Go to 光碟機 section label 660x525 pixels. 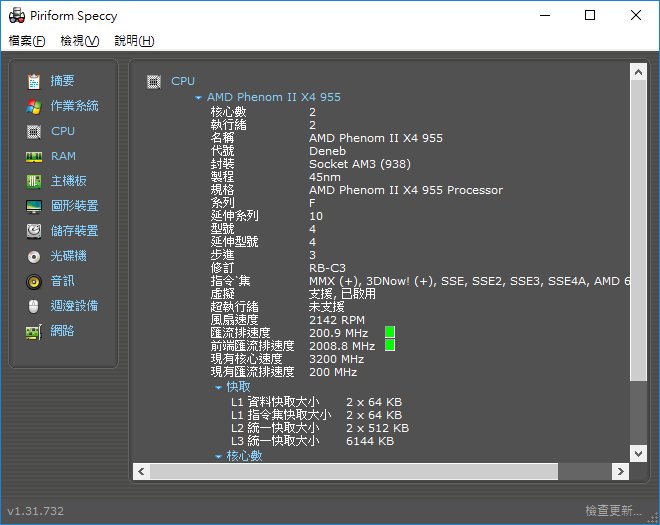coord(69,256)
